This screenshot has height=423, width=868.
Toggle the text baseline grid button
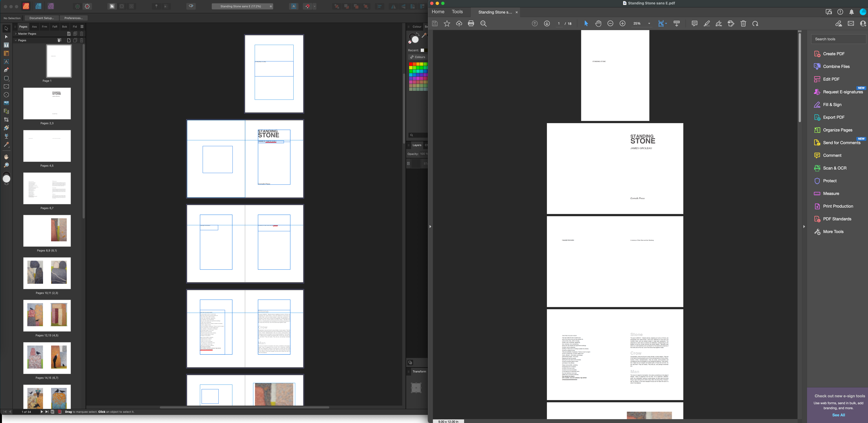pyautogui.click(x=294, y=6)
